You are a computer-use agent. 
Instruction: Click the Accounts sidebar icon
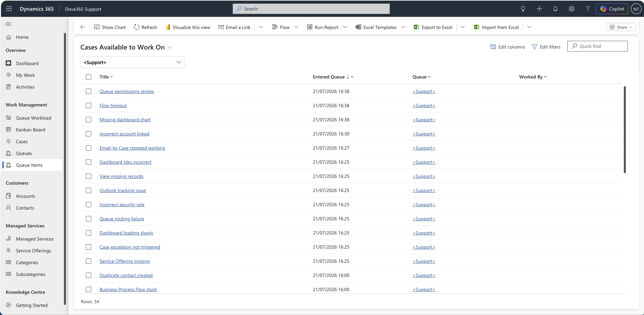click(9, 196)
